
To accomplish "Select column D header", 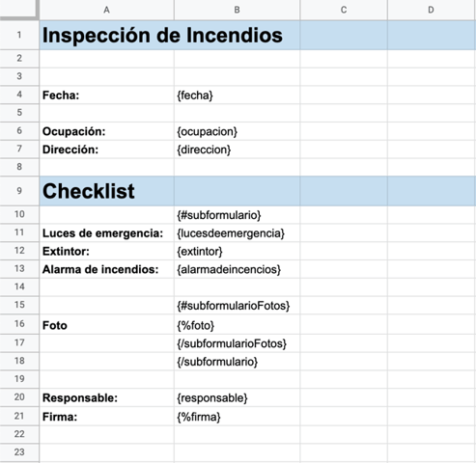I will pos(432,10).
